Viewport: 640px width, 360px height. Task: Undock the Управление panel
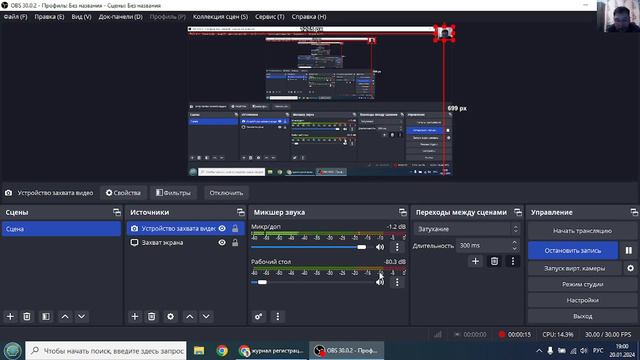tap(633, 212)
